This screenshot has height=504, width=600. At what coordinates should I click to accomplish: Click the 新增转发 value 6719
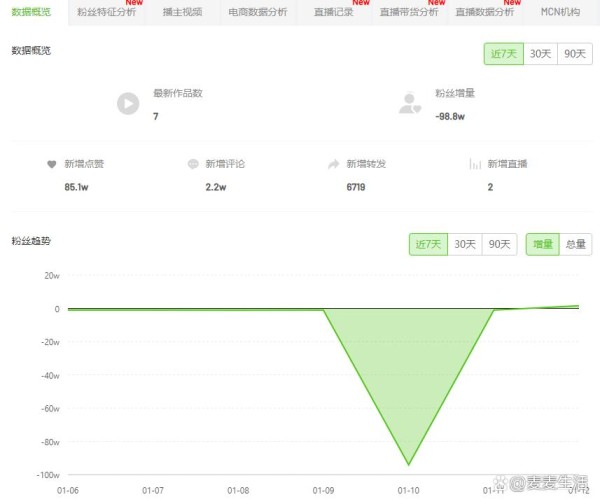click(x=356, y=187)
